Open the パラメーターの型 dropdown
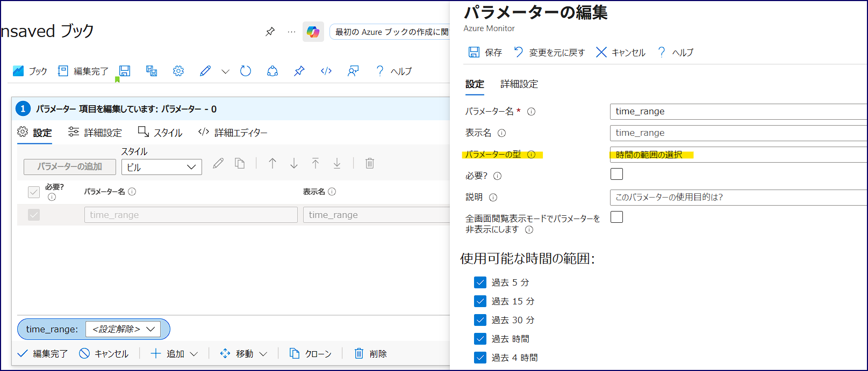This screenshot has height=371, width=868. pyautogui.click(x=738, y=155)
